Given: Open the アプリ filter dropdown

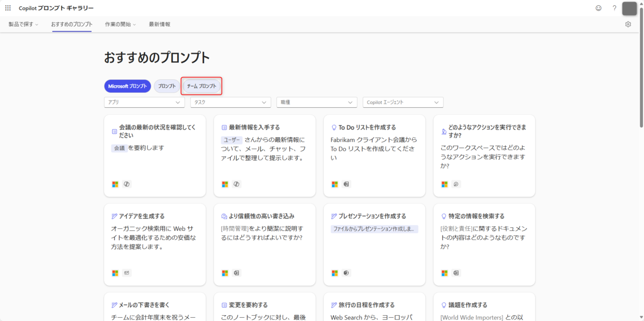Looking at the screenshot, I should click(144, 102).
